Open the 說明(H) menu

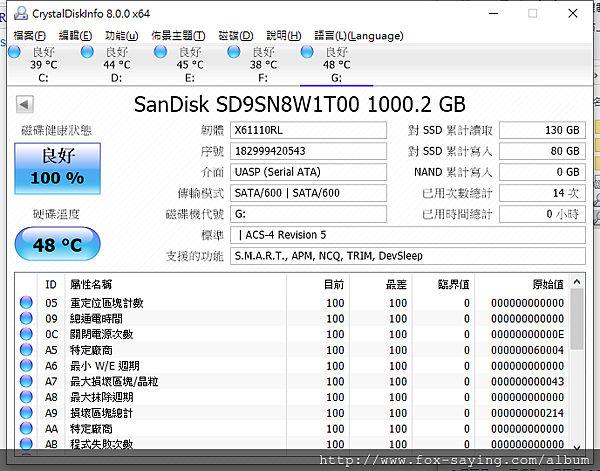pyautogui.click(x=284, y=36)
